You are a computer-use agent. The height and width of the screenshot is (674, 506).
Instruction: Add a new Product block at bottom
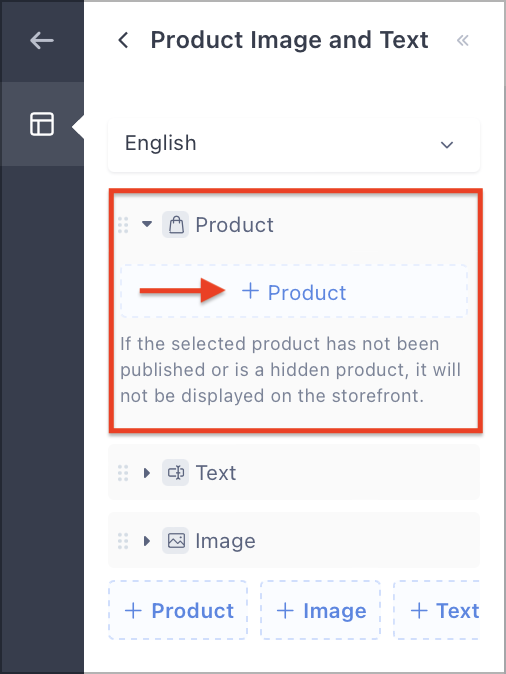(x=178, y=610)
